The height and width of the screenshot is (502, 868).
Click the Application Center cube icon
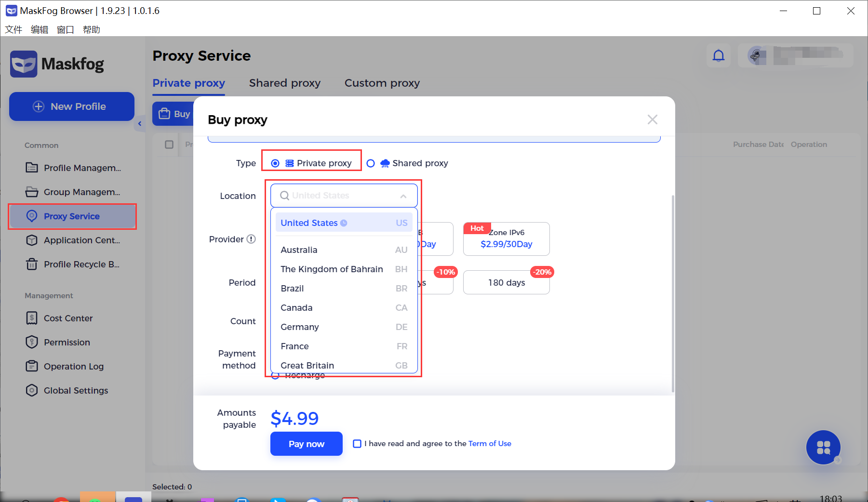point(32,240)
